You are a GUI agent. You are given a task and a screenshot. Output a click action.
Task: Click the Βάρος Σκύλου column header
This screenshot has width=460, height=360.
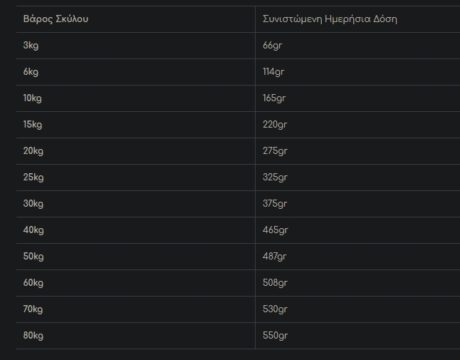(56, 19)
